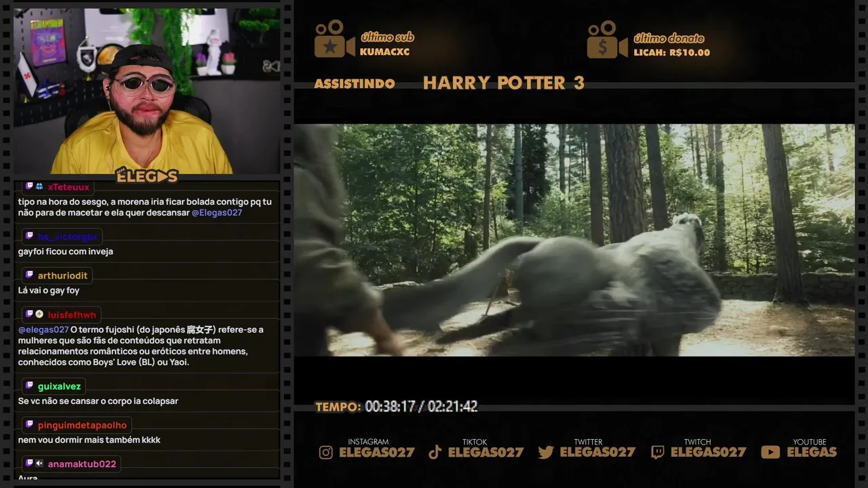Click the webcam feed of the streamer
This screenshot has width=868, height=488.
click(147, 91)
